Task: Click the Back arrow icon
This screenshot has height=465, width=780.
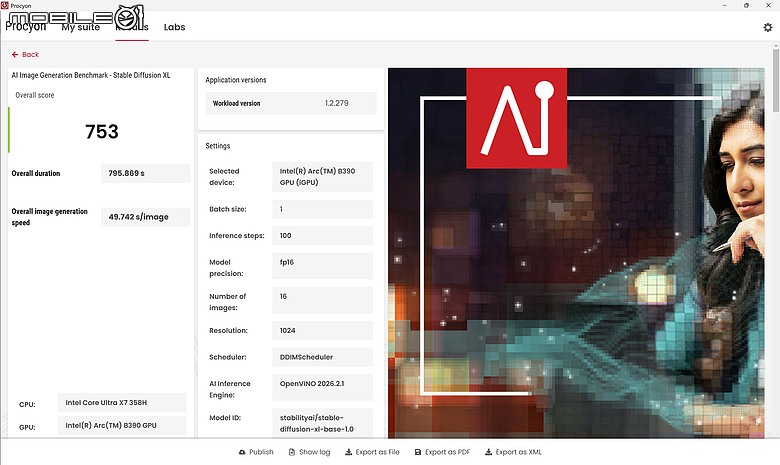Action: click(x=15, y=54)
